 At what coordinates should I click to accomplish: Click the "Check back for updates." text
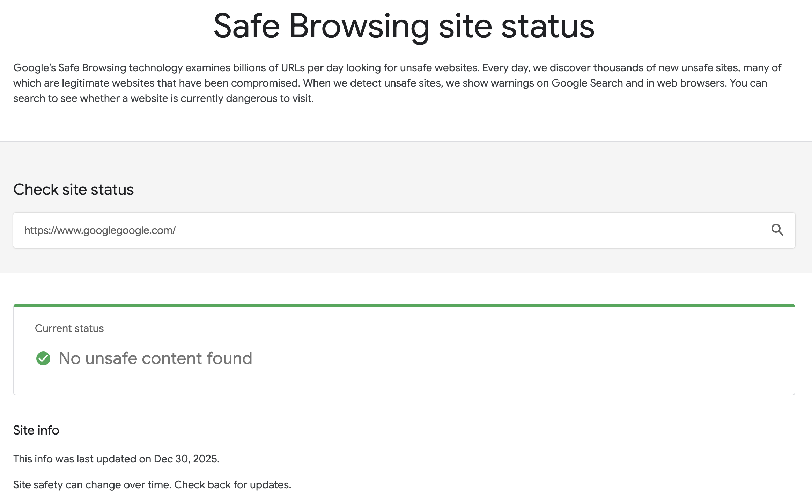point(232,485)
